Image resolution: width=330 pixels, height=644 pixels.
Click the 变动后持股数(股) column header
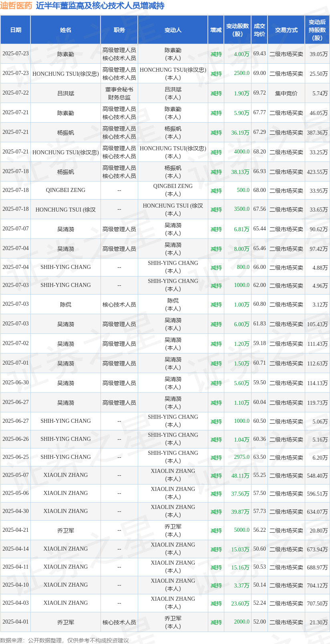[x=317, y=30]
